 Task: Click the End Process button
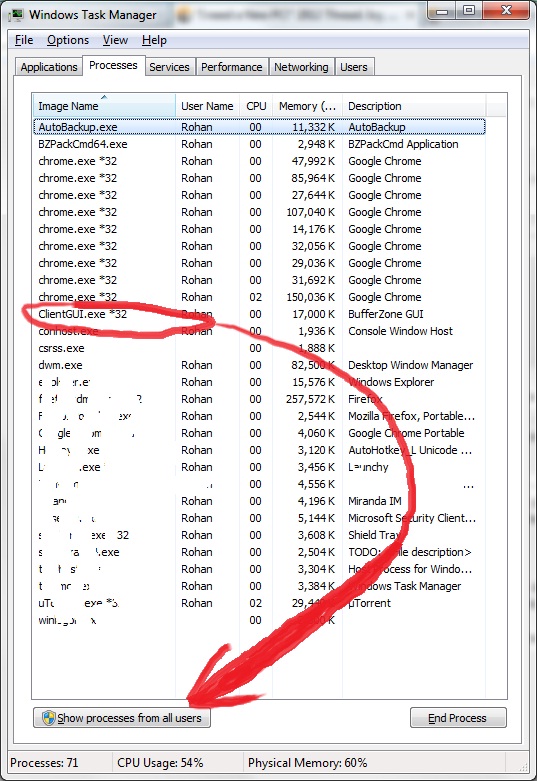coord(458,718)
